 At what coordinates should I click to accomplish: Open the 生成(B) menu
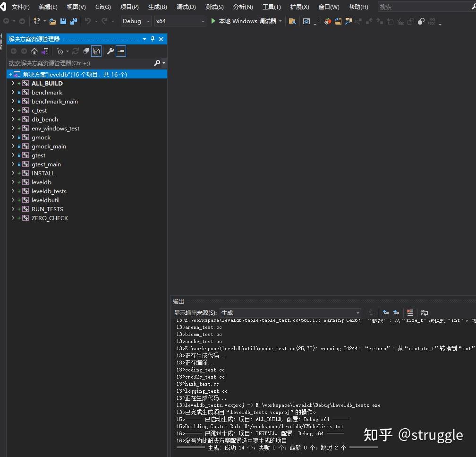coord(157,7)
